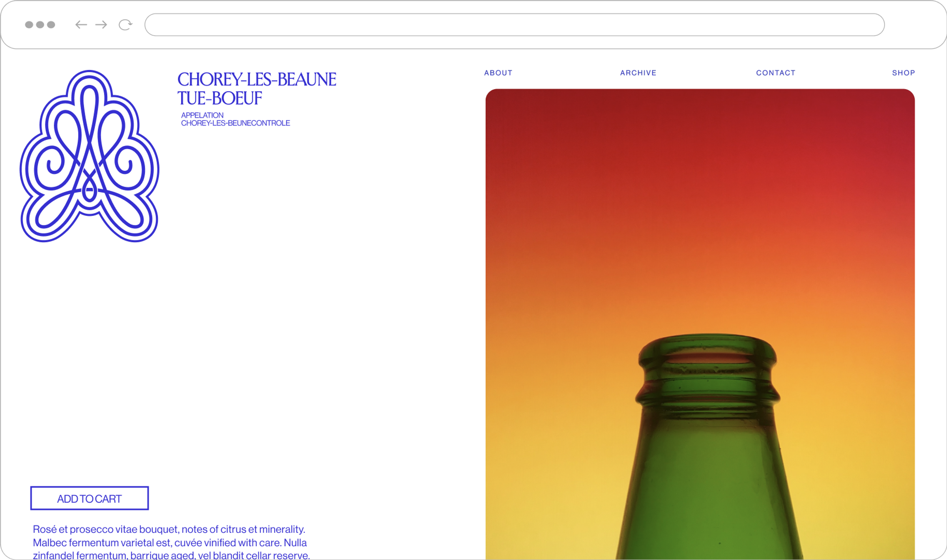Open the CONTACT navigation item
This screenshot has width=947, height=560.
tap(775, 73)
